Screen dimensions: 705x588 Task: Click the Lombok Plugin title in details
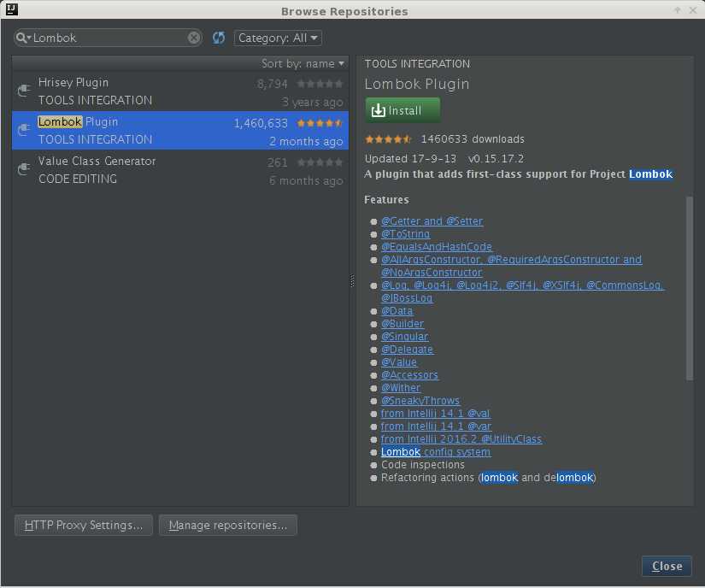417,84
